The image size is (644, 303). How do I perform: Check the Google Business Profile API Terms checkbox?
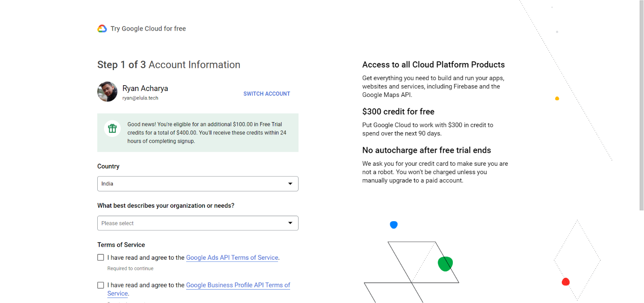[x=101, y=285]
